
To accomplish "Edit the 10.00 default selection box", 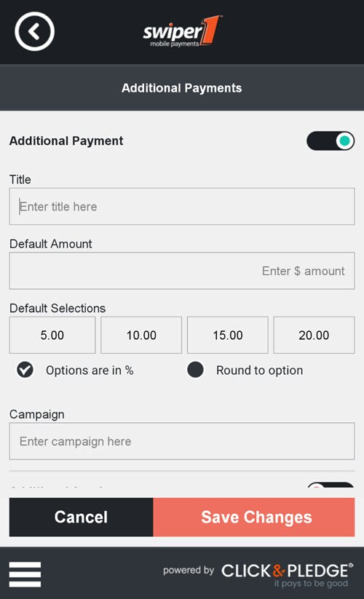I will click(141, 335).
